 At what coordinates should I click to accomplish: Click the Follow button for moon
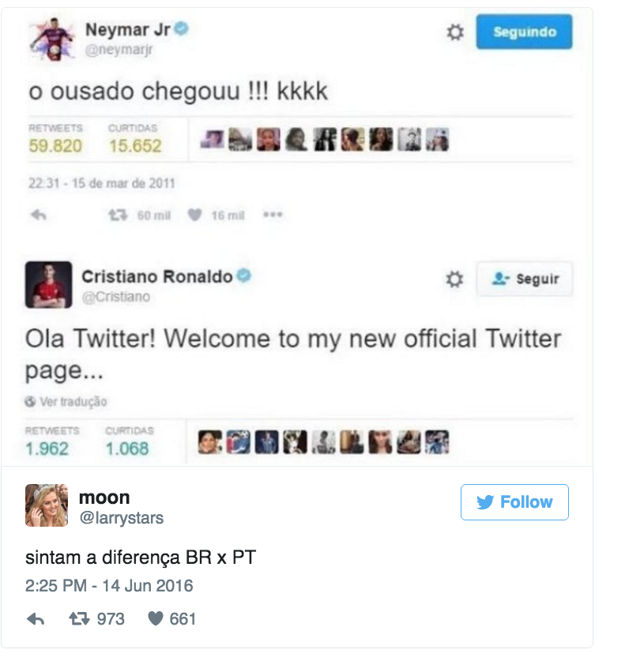[x=514, y=502]
